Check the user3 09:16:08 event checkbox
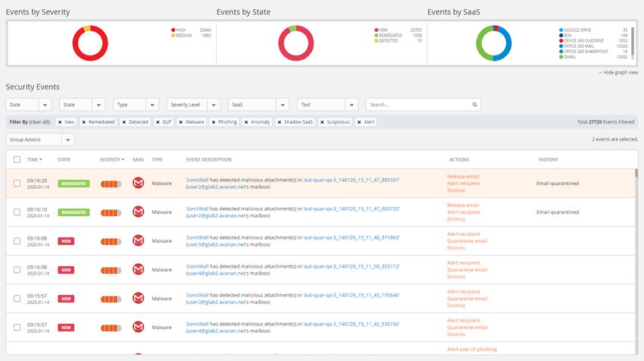 pyautogui.click(x=17, y=241)
